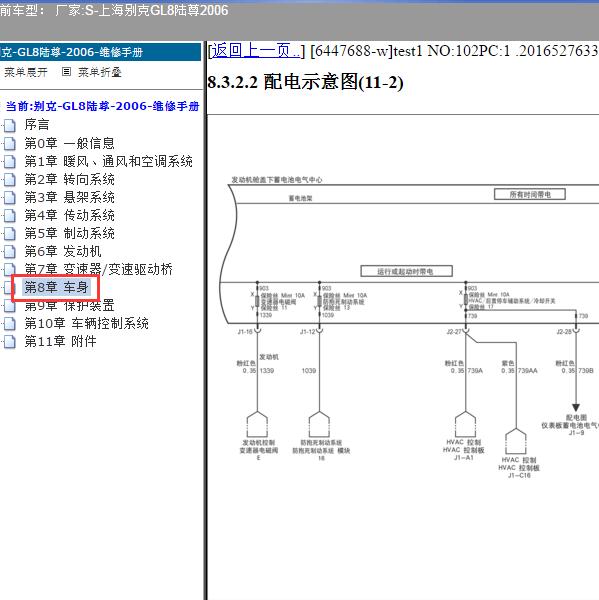
Task: Open 第10章 车辆控制系统 chapter
Action: point(87,323)
